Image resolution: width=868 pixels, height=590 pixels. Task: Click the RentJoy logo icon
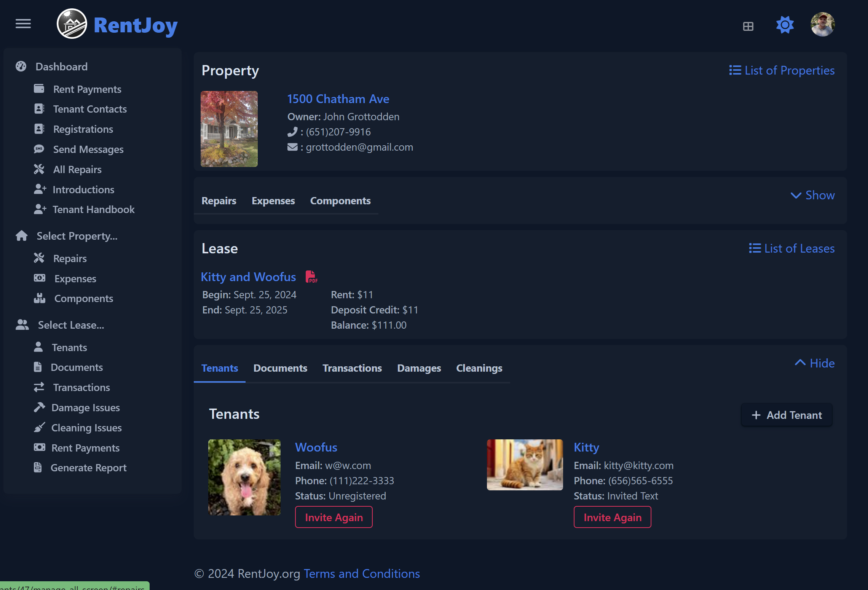coord(72,24)
